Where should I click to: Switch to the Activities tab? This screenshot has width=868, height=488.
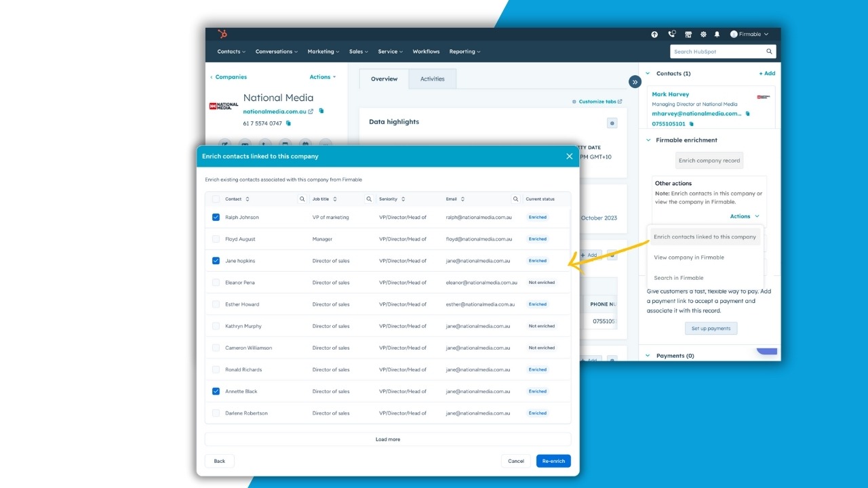(x=432, y=79)
